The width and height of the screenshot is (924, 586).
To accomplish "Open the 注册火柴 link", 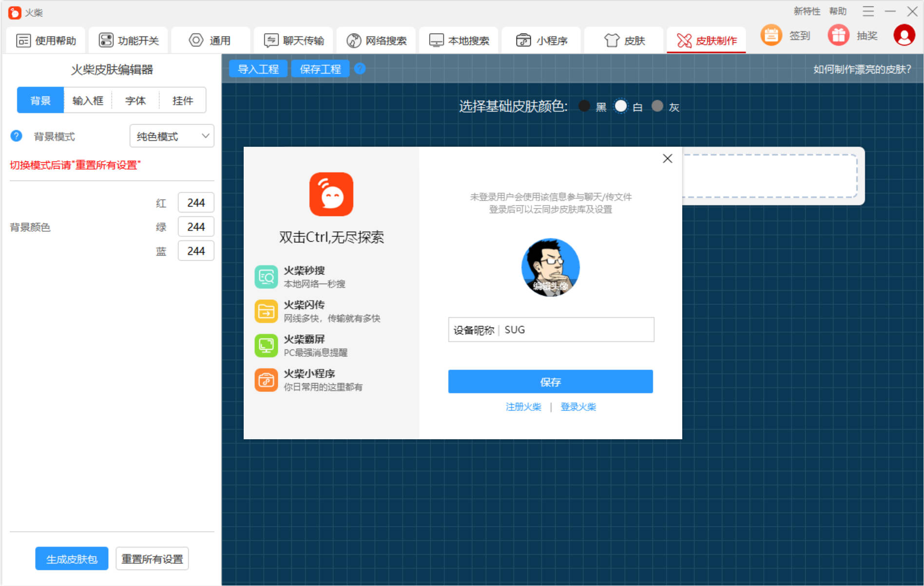I will (x=523, y=407).
